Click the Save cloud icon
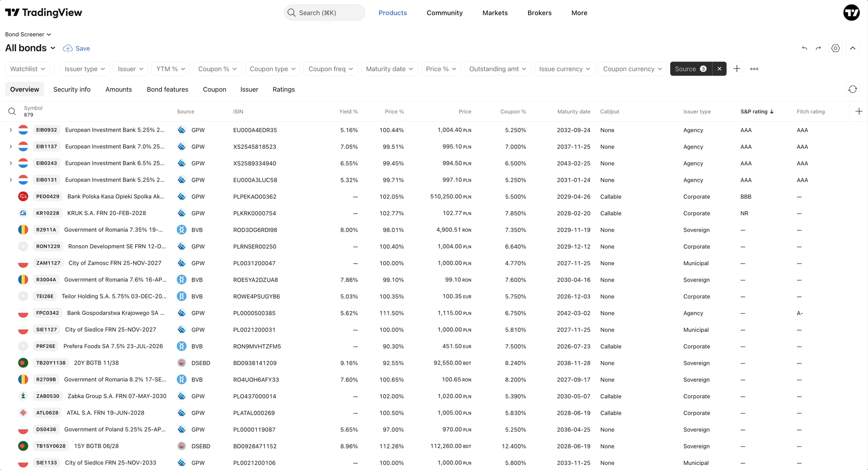The width and height of the screenshot is (868, 470). (68, 48)
